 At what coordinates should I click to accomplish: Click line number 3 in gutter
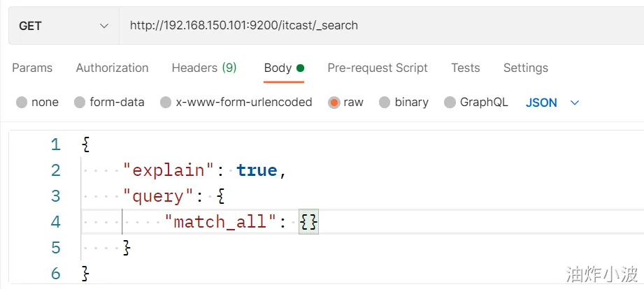tap(55, 196)
